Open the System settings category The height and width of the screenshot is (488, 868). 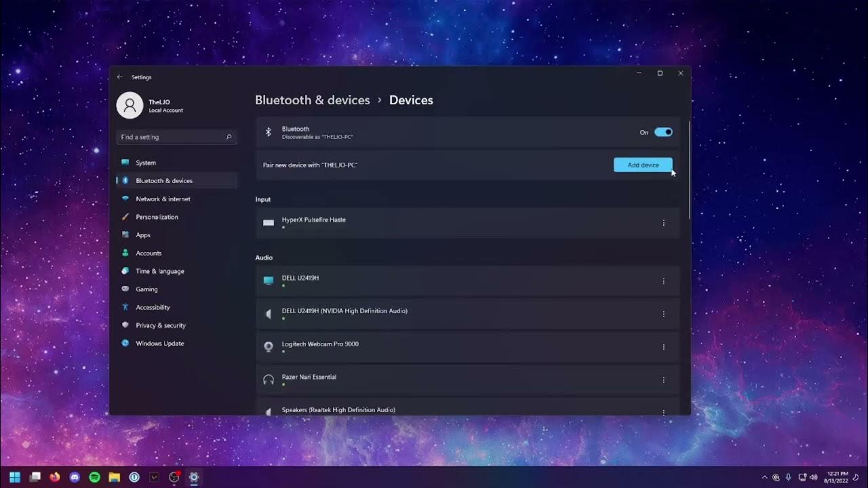pos(177,163)
